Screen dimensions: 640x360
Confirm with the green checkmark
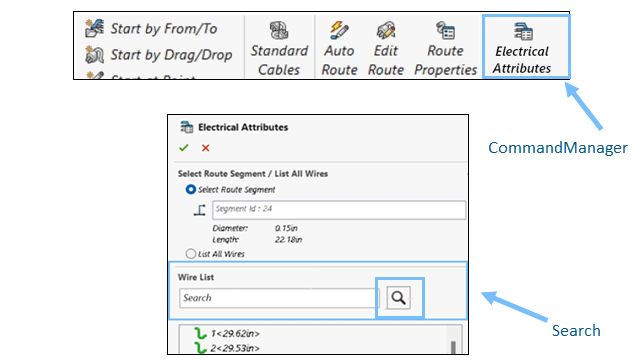(184, 148)
